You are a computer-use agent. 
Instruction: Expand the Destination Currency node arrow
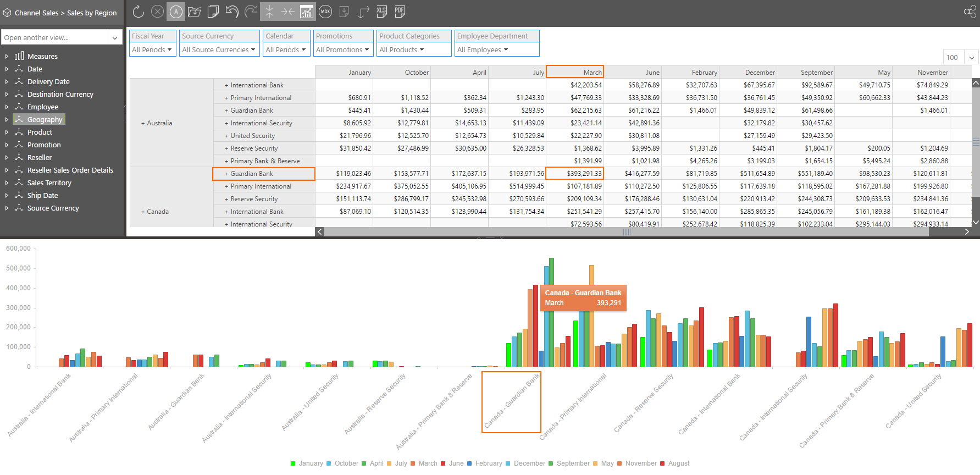coord(7,94)
